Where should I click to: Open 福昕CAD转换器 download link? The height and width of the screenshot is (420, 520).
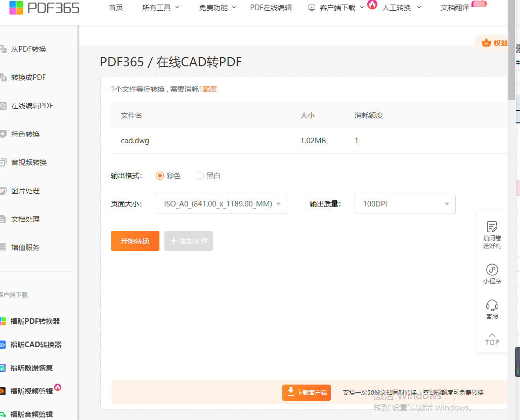click(x=36, y=345)
